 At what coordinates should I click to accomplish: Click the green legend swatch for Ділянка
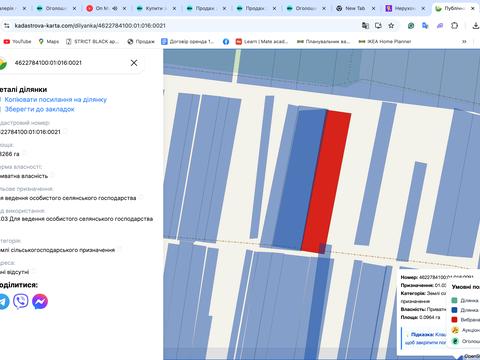coord(454,300)
